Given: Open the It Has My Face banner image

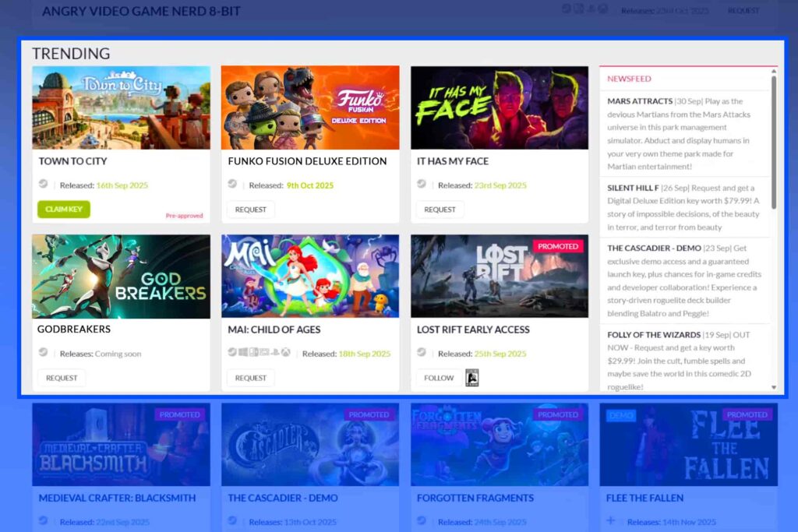Looking at the screenshot, I should [500, 107].
